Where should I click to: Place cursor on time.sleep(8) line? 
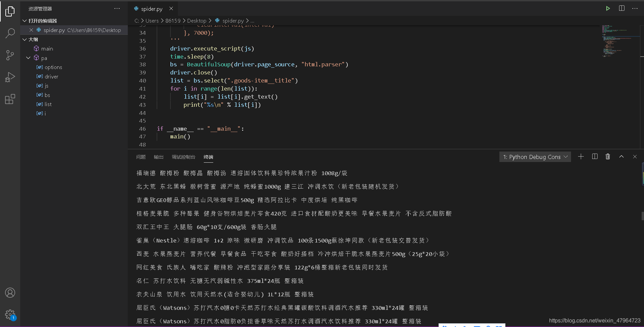point(192,57)
